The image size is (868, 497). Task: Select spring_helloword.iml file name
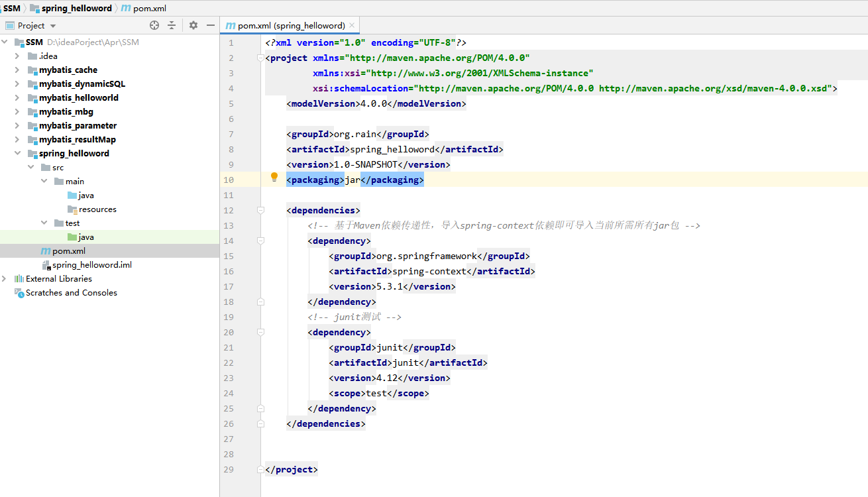[x=92, y=265]
